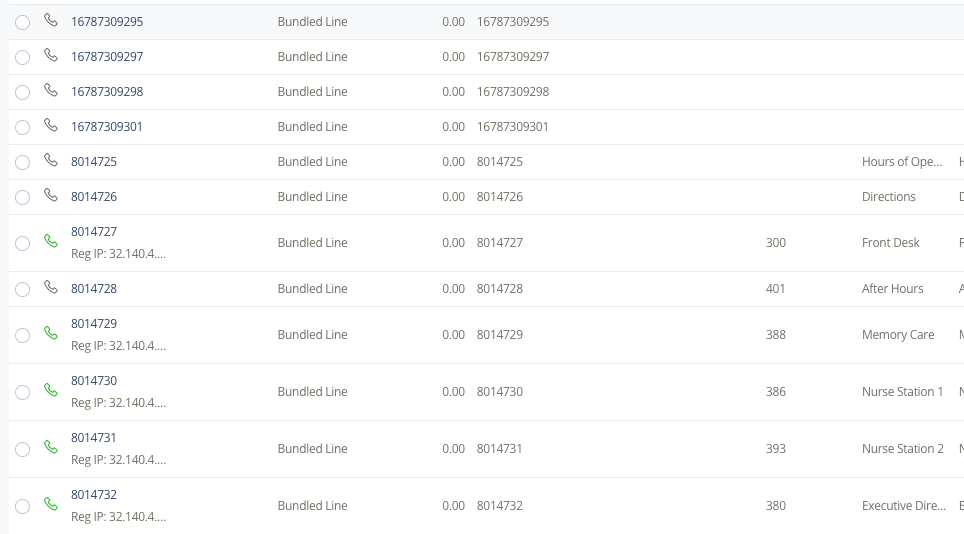Click the gray phone icon for 8014728
The width and height of the screenshot is (964, 534).
[x=51, y=287]
